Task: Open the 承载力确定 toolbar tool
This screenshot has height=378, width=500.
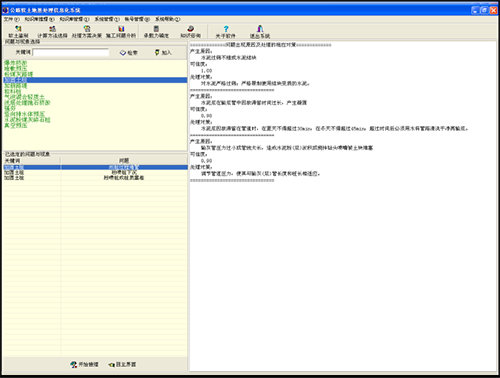Action: [x=156, y=32]
